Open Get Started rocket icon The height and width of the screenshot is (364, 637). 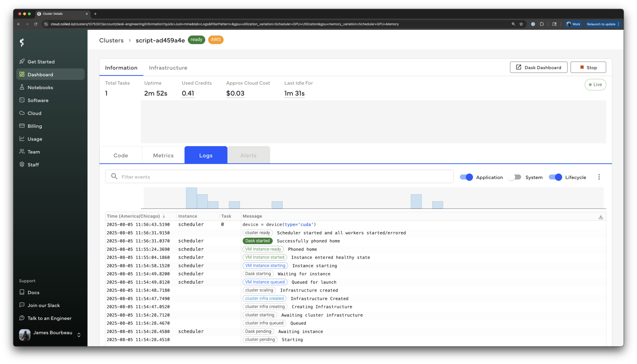[x=22, y=61]
